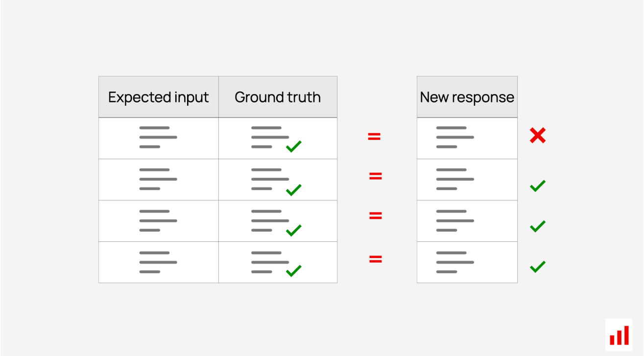This screenshot has width=644, height=356.
Task: Click the red bar chart logo
Action: (619, 335)
